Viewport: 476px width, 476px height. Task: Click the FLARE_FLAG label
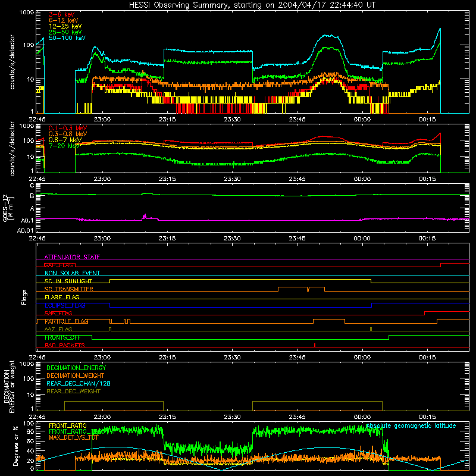pos(62,297)
